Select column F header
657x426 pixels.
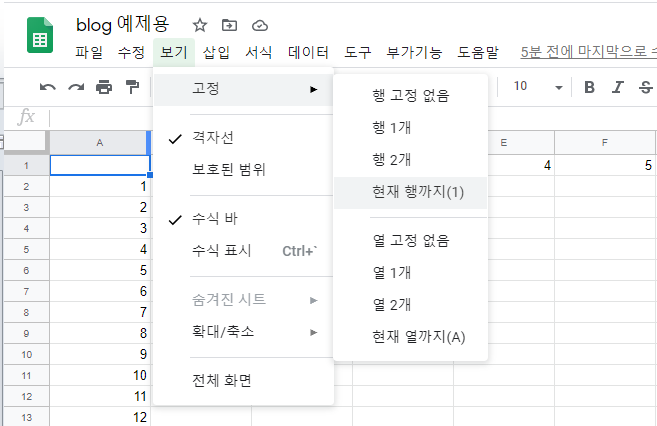(605, 143)
